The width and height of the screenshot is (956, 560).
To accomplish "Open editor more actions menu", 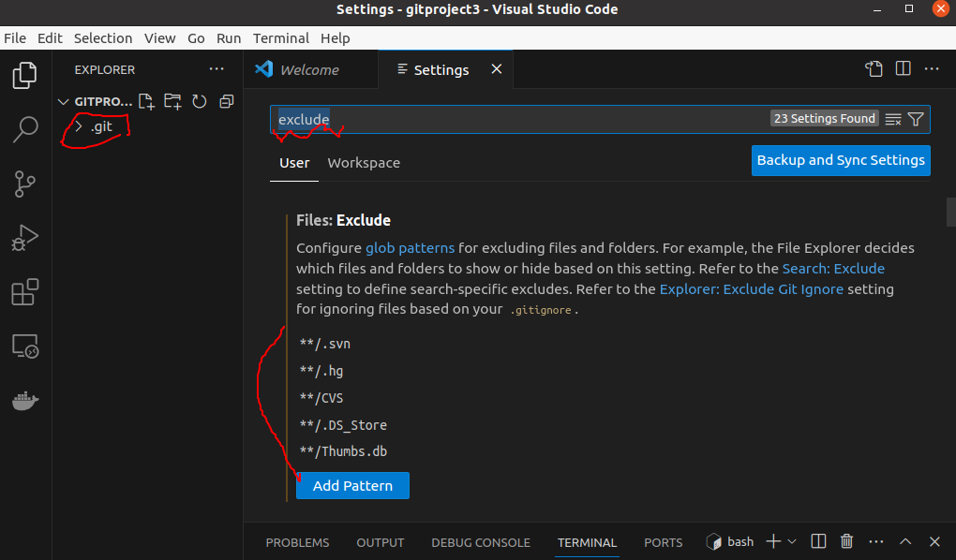I will coord(932,69).
